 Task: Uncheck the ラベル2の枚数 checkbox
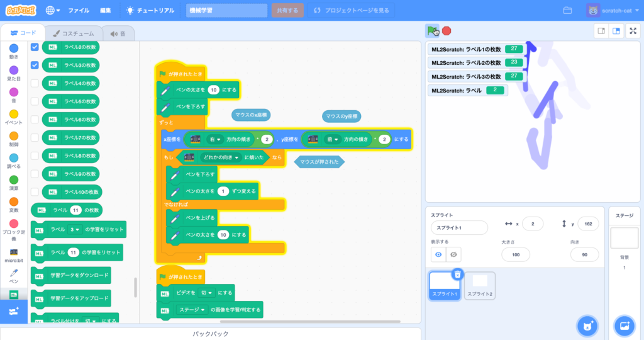[x=35, y=47]
